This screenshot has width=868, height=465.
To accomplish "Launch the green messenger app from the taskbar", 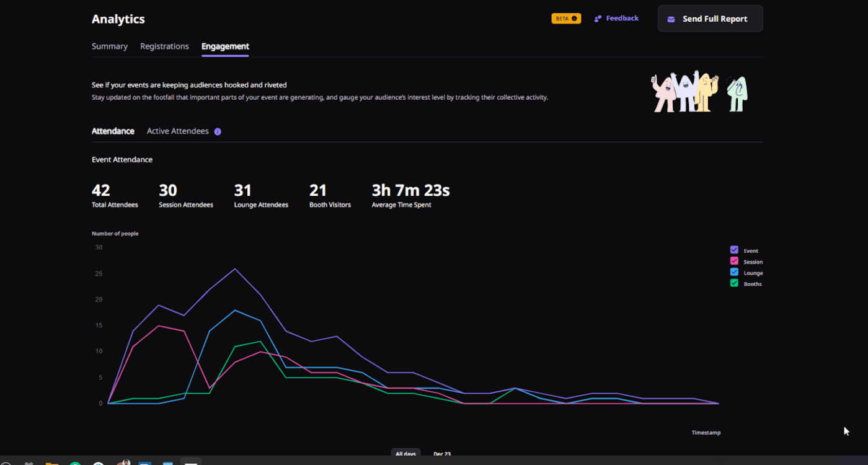I will [x=74, y=463].
